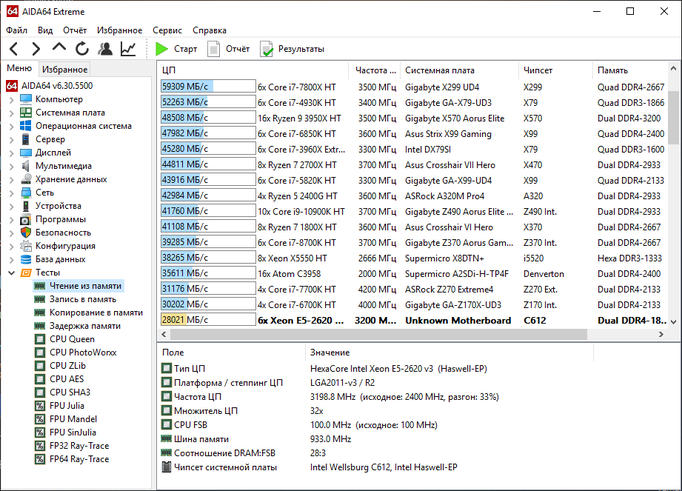The height and width of the screenshot is (491, 682).
Task: Select the Программы icon in the tree
Action: (x=26, y=219)
